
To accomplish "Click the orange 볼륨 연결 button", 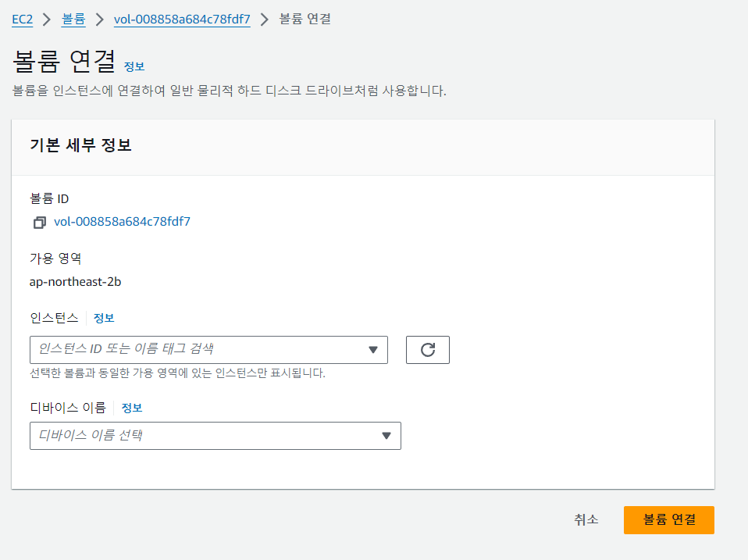I will tap(669, 520).
